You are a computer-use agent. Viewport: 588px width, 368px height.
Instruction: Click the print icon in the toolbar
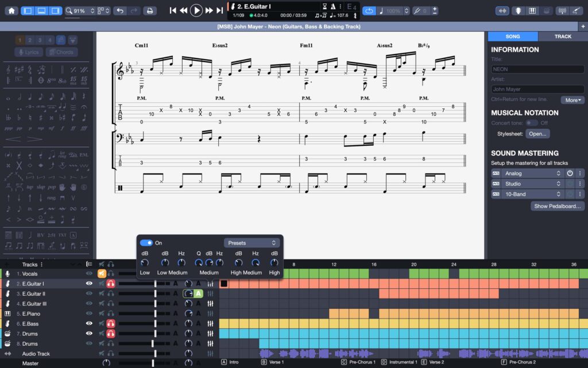[149, 10]
